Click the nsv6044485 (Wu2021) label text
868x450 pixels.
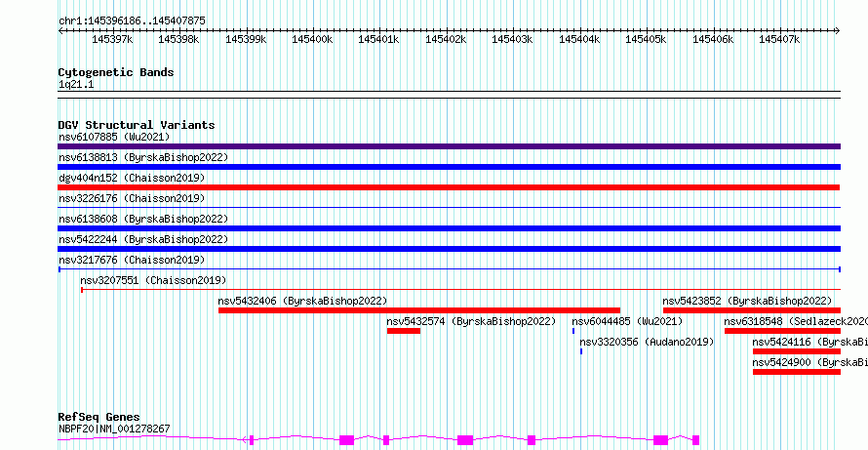pos(627,321)
